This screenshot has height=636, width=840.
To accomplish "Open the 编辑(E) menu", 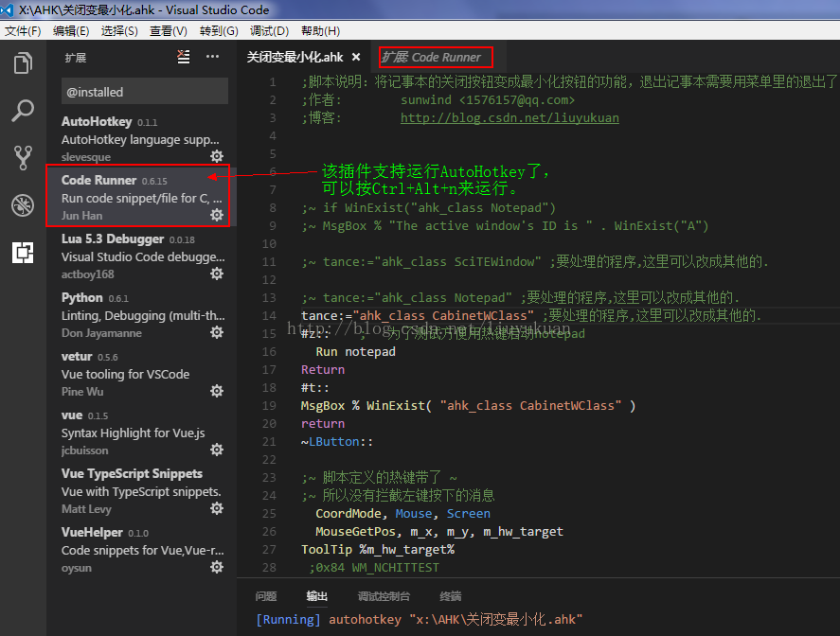I will 71,31.
